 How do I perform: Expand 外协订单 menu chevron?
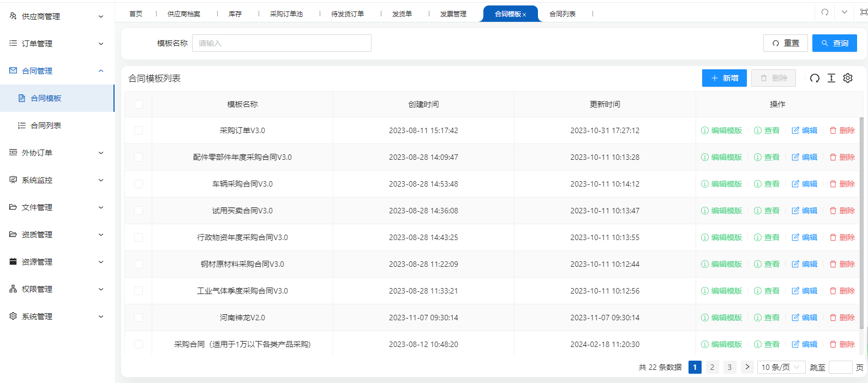click(x=101, y=153)
